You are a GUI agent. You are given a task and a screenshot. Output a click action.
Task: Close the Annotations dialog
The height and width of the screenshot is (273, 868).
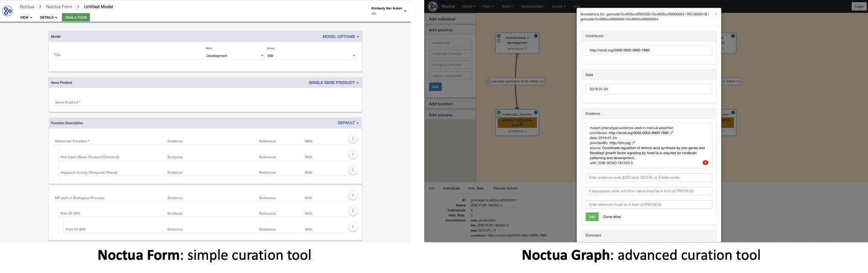point(716,14)
